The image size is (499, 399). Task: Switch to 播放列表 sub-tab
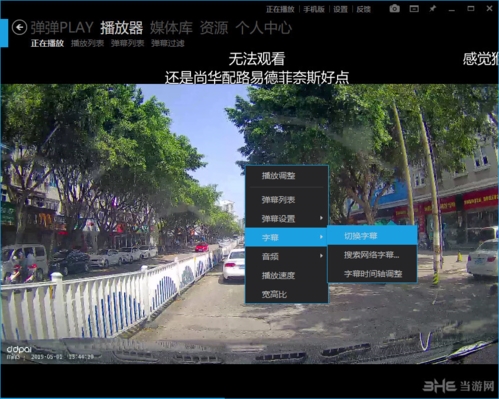click(87, 43)
